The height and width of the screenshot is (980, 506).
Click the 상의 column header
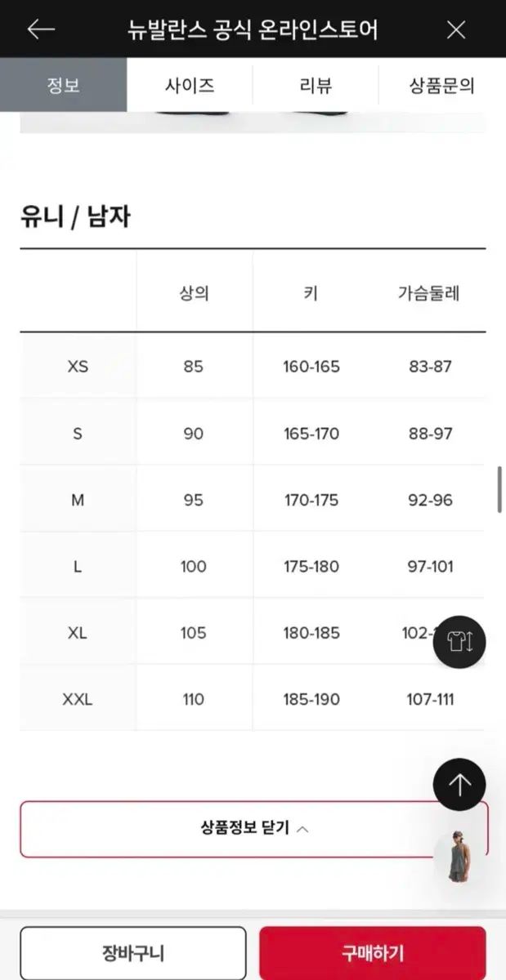(194, 294)
